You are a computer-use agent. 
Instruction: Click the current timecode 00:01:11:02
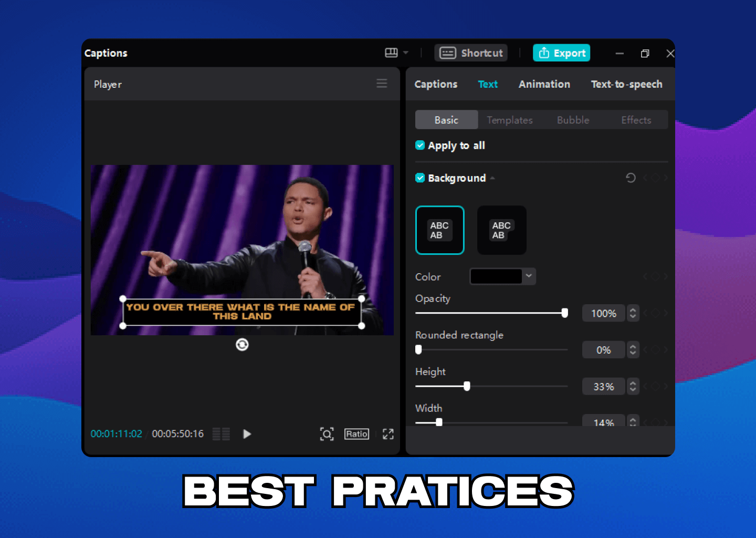(116, 434)
